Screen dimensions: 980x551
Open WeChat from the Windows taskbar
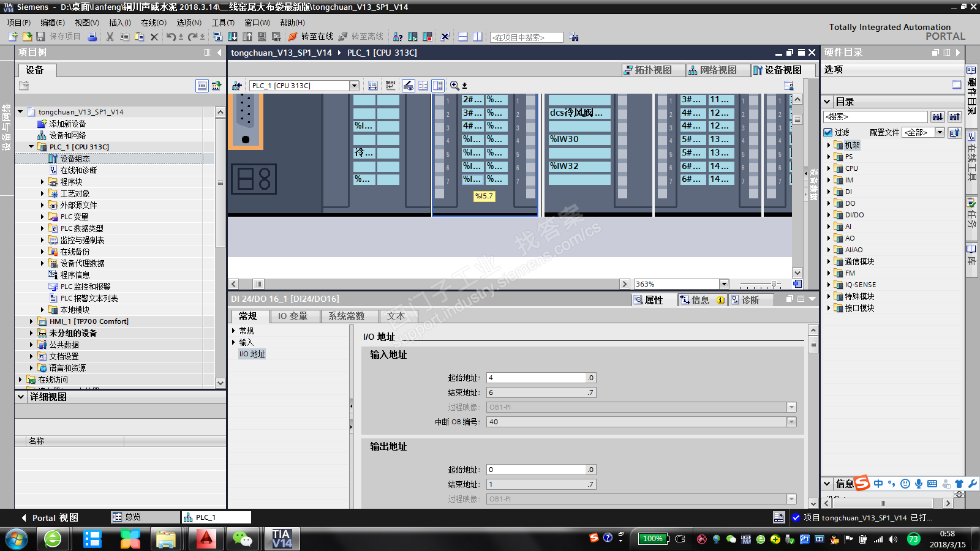coord(243,539)
